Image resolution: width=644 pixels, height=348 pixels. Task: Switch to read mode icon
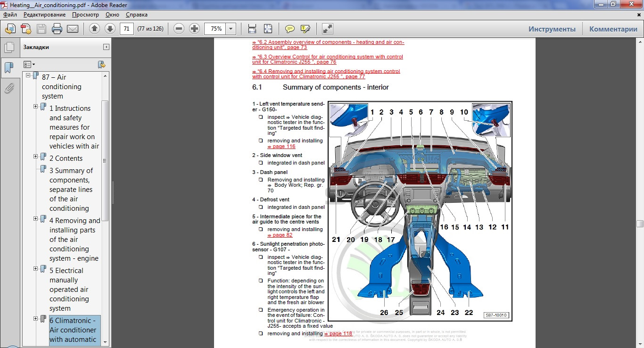tap(328, 29)
